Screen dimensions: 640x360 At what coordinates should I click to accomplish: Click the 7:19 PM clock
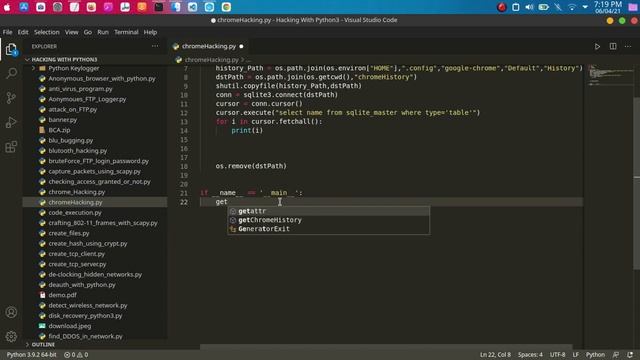(x=608, y=4)
